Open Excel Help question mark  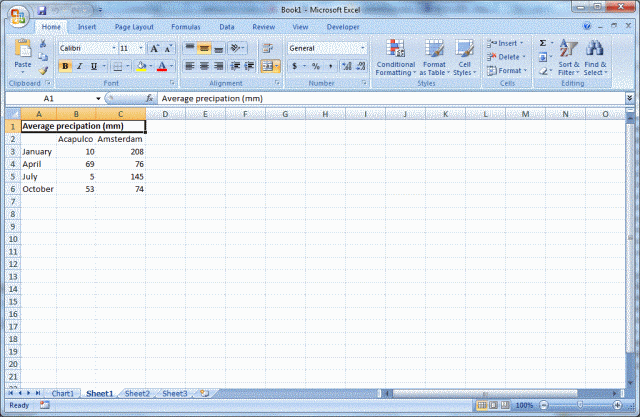587,26
